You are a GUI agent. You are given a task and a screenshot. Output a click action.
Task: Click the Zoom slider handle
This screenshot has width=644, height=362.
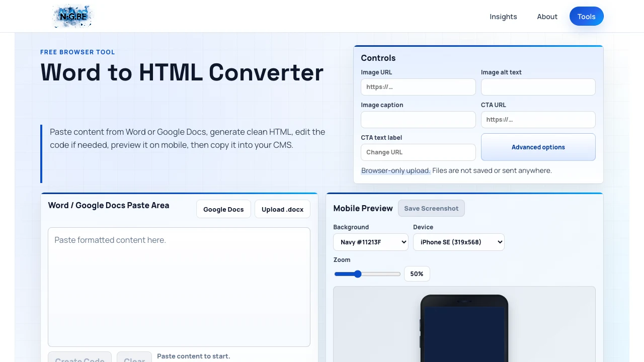coord(358,274)
